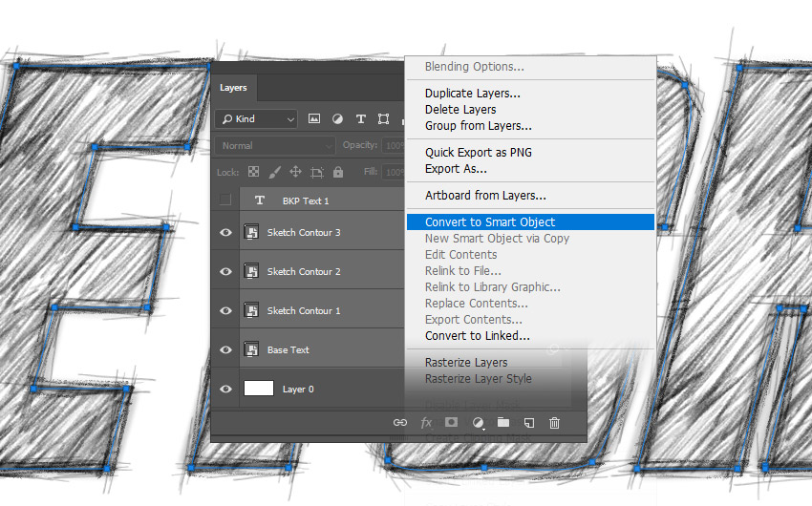
Task: Click Sketch Contour 3 smart object thumbnail
Action: coord(251,232)
